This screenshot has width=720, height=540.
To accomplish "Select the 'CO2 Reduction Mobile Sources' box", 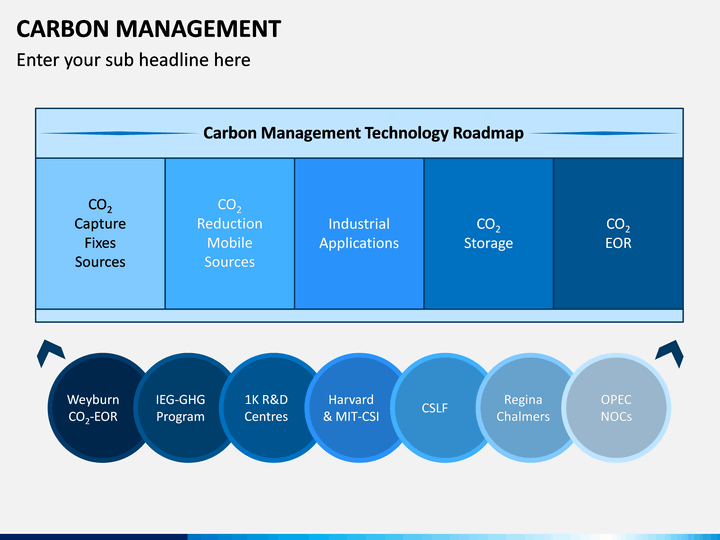I will point(230,233).
